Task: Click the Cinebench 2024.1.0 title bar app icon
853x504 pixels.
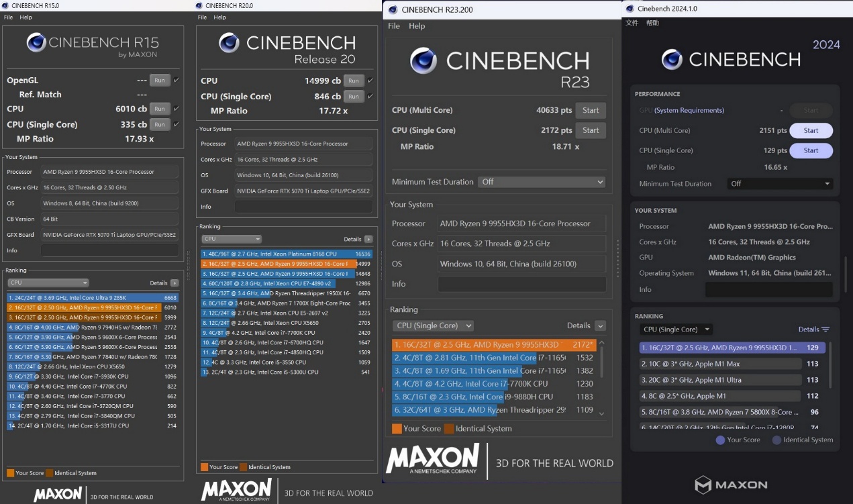Action: 630,9
